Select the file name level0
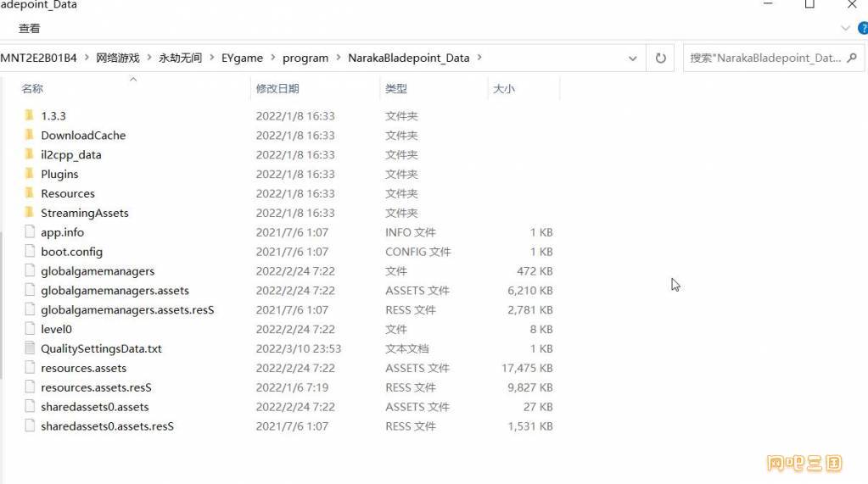The height and width of the screenshot is (484, 868). tap(56, 329)
